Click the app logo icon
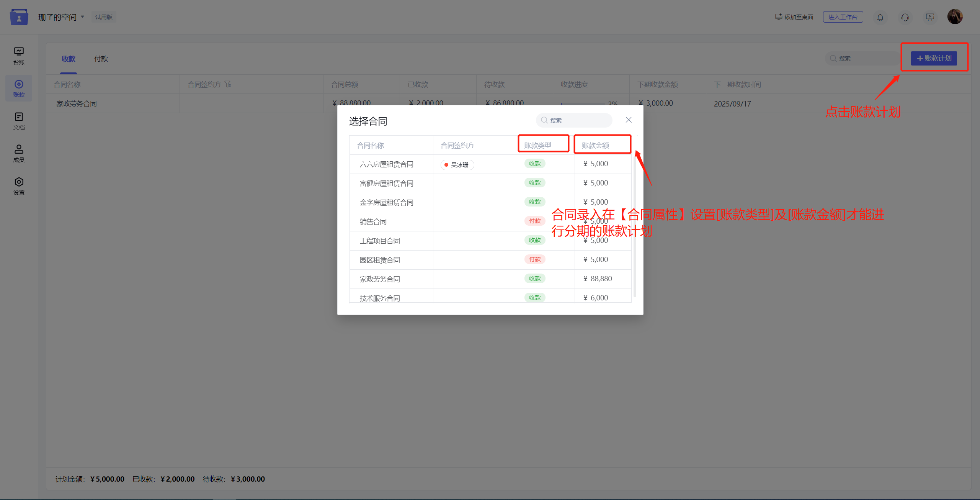 point(19,17)
